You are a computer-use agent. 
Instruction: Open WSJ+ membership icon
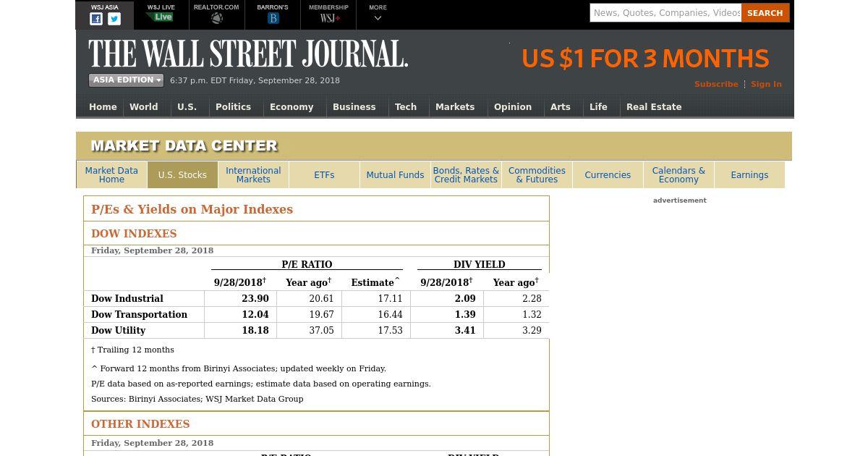(330, 18)
